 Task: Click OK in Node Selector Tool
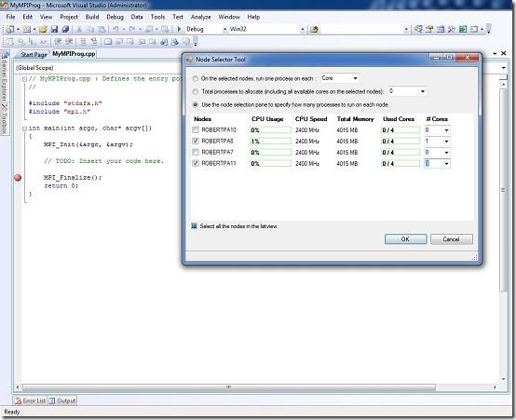(x=405, y=239)
